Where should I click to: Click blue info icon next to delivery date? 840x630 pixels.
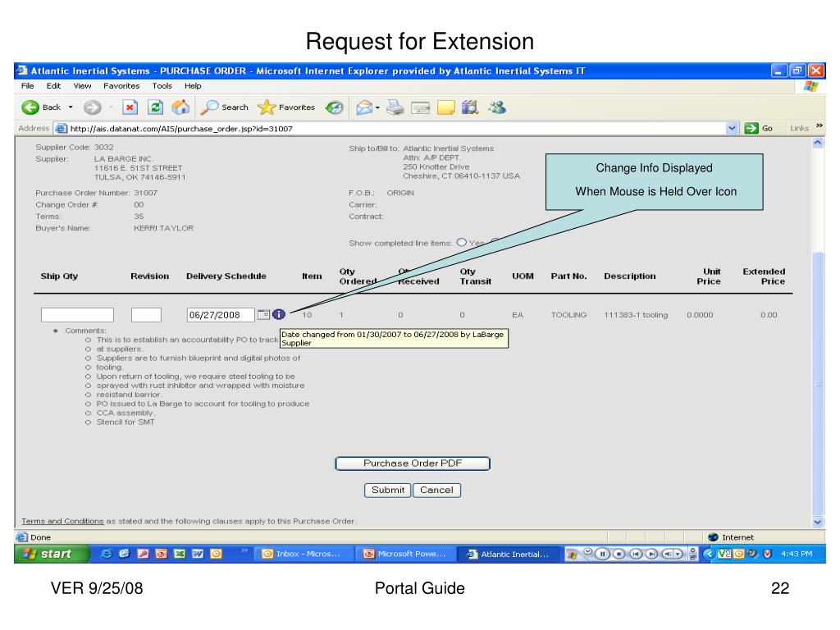pos(279,314)
